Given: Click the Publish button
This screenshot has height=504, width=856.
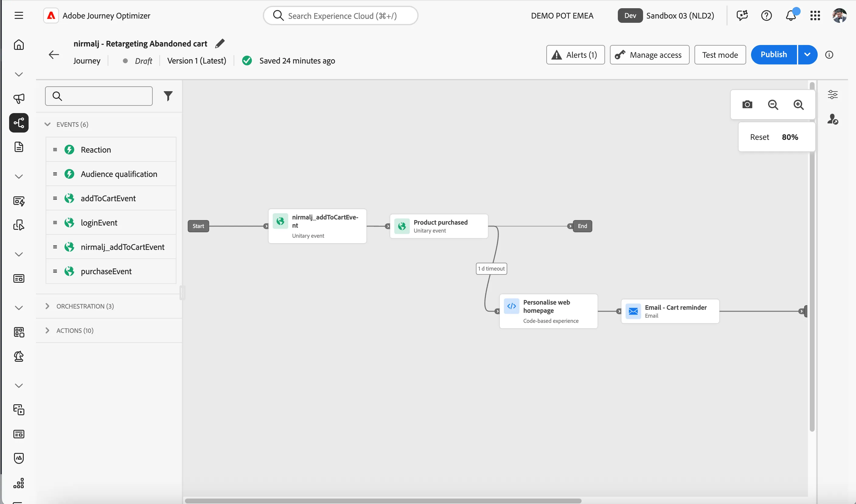Looking at the screenshot, I should tap(774, 55).
